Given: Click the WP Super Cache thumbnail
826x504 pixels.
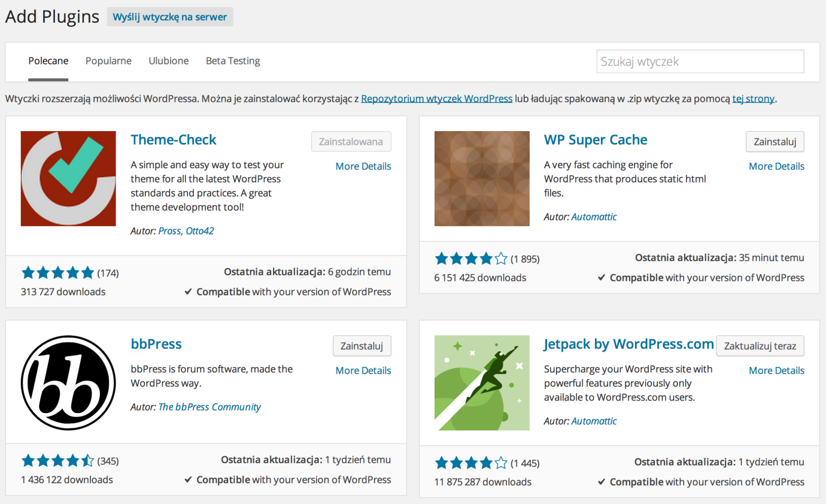Looking at the screenshot, I should click(x=482, y=178).
